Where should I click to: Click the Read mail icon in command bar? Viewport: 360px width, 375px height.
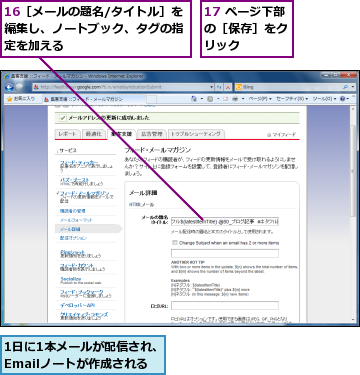(225, 99)
